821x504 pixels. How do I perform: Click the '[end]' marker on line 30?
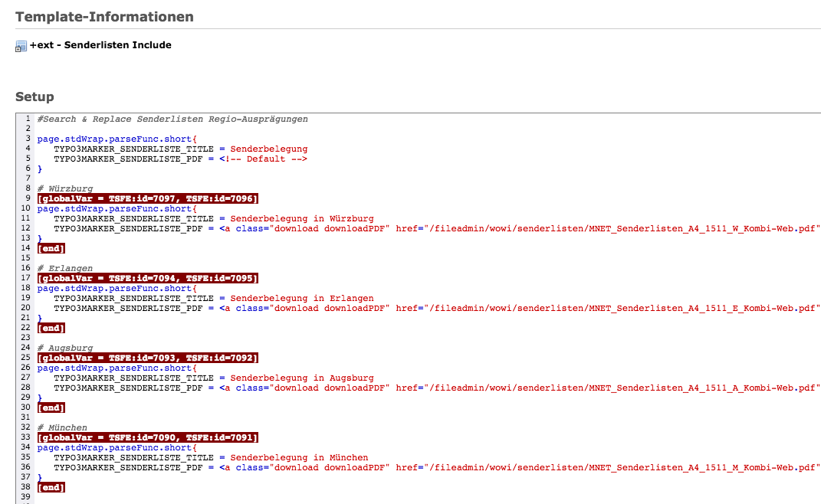pyautogui.click(x=51, y=407)
